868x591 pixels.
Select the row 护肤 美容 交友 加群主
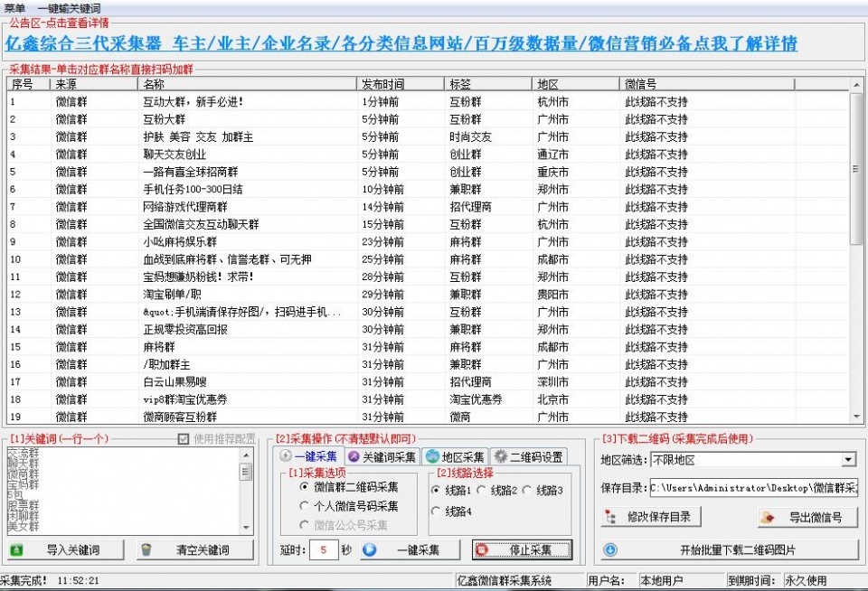click(428, 136)
